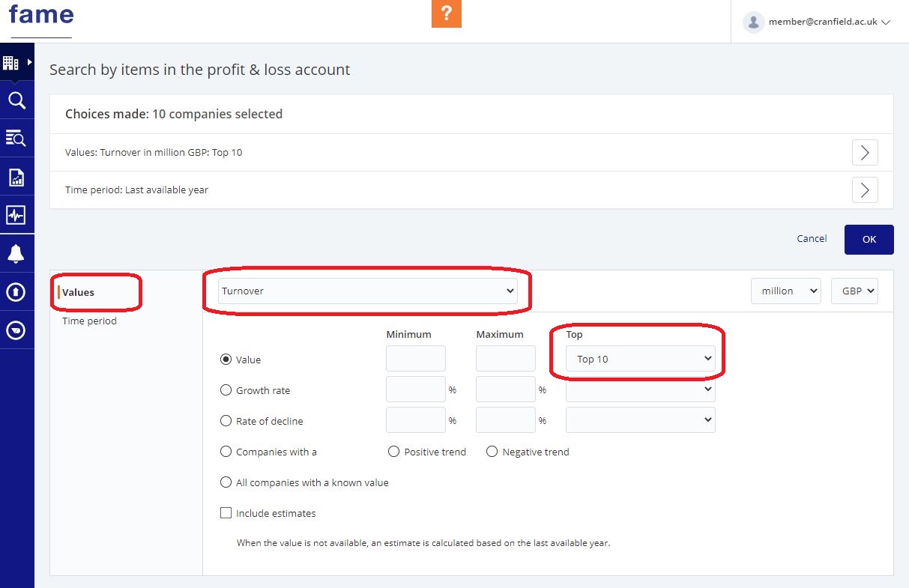Change the million units dropdown

[x=785, y=291]
